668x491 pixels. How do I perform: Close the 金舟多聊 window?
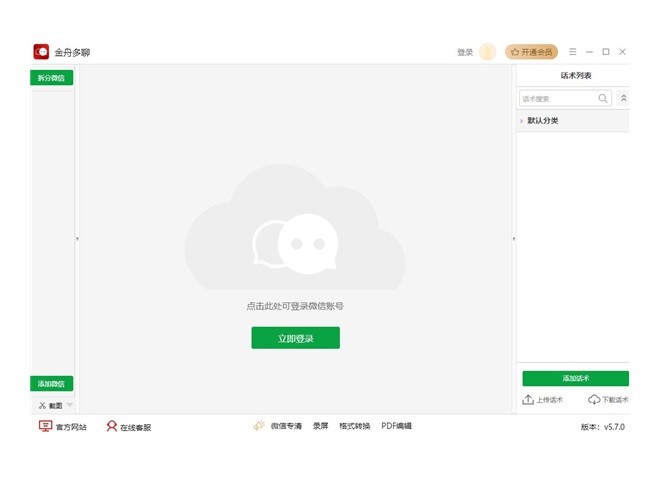[x=622, y=52]
